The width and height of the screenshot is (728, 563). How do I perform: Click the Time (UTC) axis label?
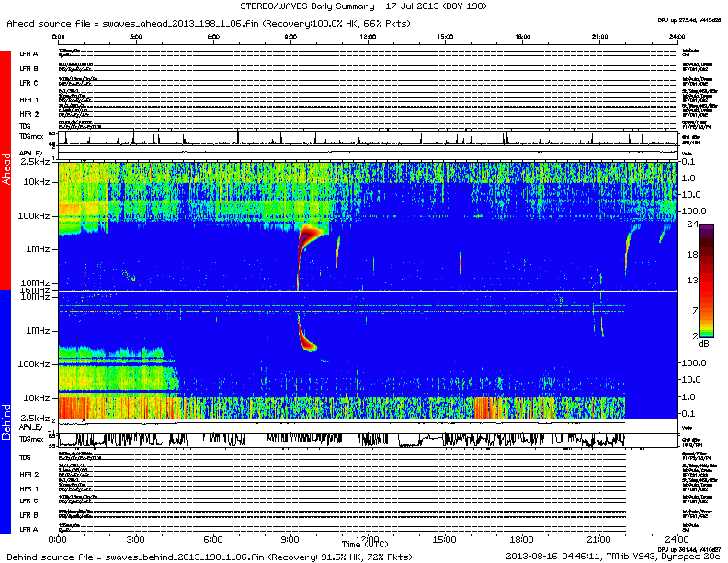(364, 546)
